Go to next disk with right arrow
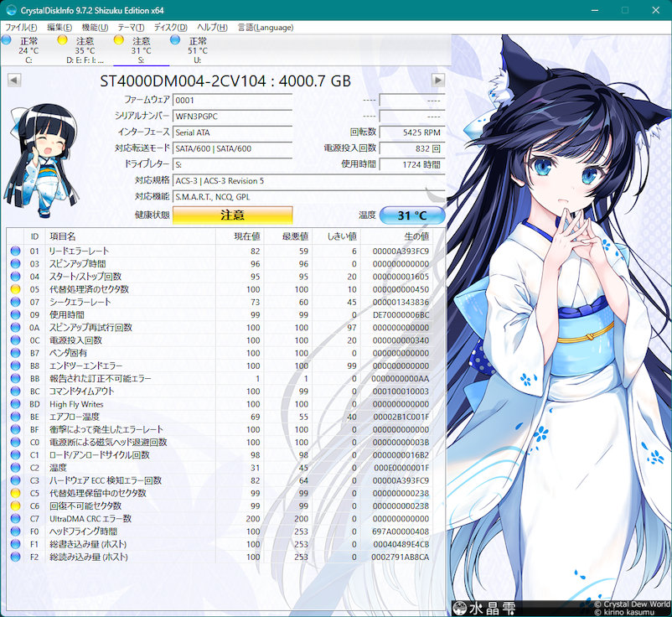 pyautogui.click(x=437, y=80)
